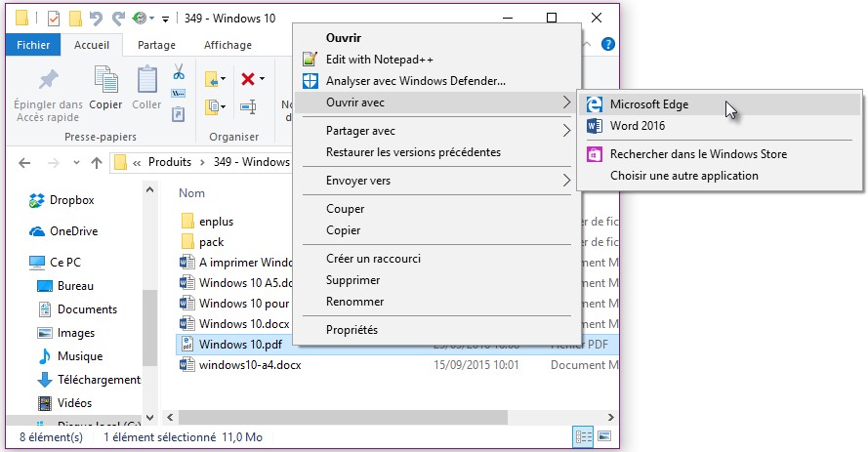Viewport: 868px width, 452px height.
Task: Click the Dropbox icon in navigation pane
Action: [36, 200]
